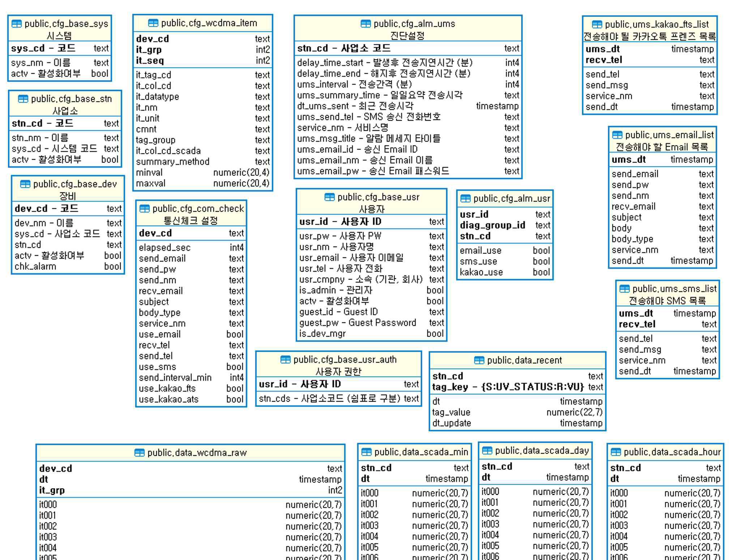Click the send_dt column in ums_sms_list
The image size is (739, 560).
pos(668,371)
